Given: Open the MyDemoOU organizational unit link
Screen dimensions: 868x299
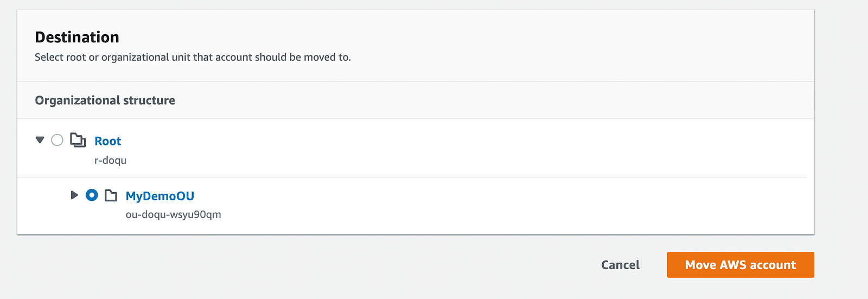Looking at the screenshot, I should [x=159, y=196].
